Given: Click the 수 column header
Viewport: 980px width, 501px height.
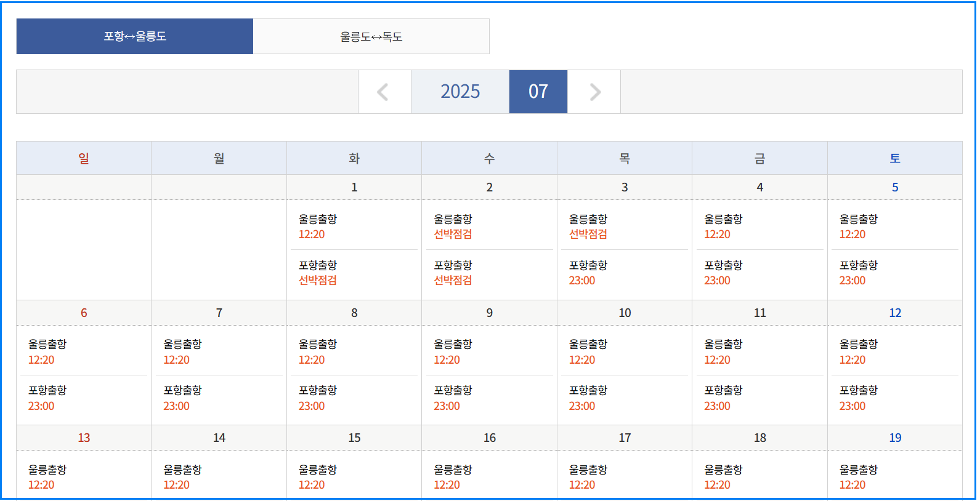Looking at the screenshot, I should click(x=490, y=158).
